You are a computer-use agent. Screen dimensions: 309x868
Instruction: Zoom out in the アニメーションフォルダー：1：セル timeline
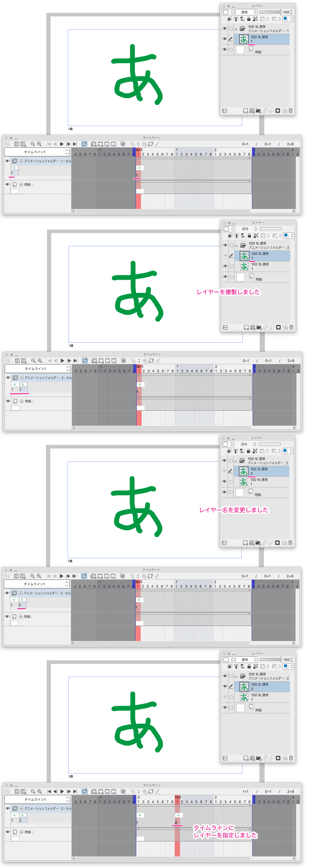pyautogui.click(x=33, y=144)
